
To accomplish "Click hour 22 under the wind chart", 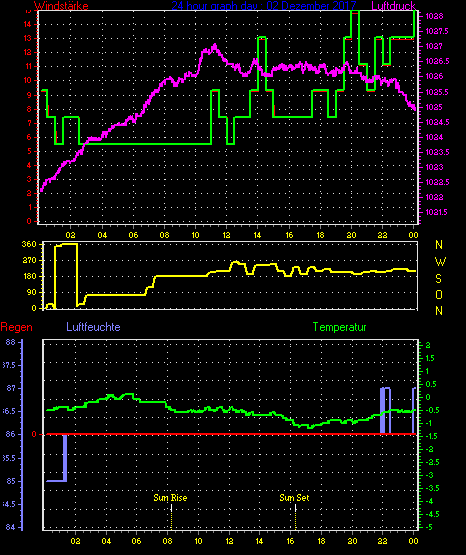I will click(x=382, y=235).
